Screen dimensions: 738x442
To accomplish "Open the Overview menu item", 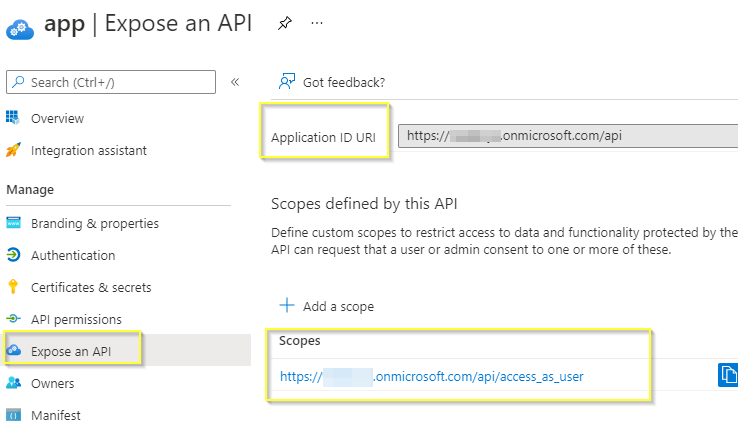I will point(57,119).
